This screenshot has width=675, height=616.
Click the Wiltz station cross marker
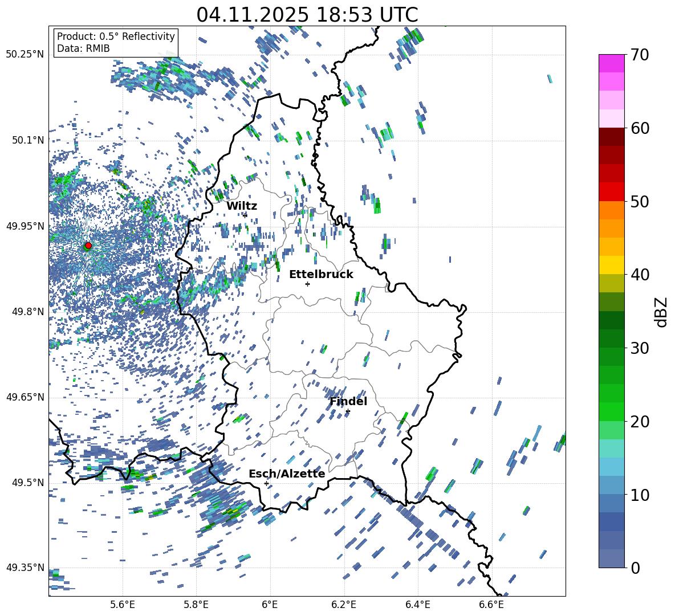[245, 215]
